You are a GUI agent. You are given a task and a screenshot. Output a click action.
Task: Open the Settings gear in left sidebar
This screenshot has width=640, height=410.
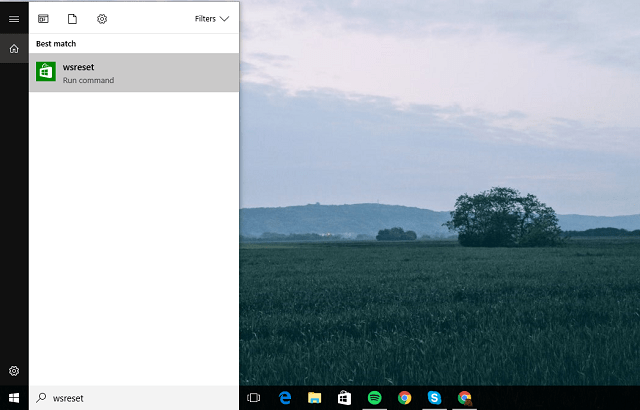coord(14,371)
